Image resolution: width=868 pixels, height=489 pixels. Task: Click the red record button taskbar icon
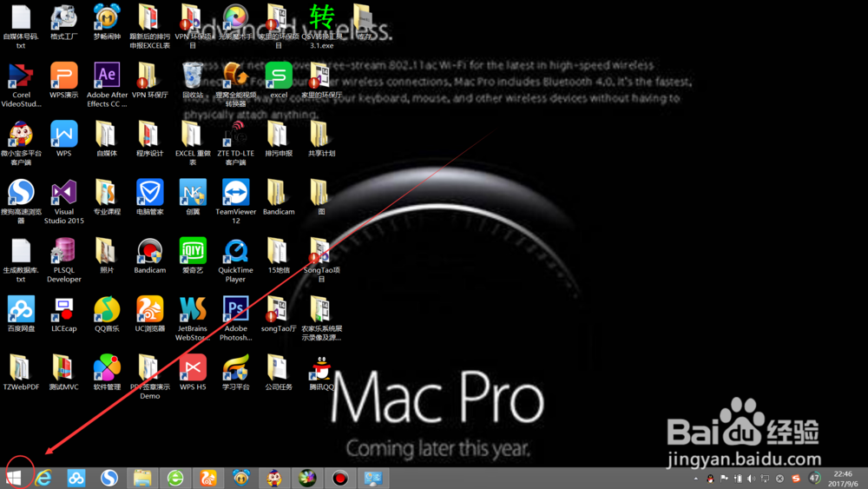[x=340, y=478]
